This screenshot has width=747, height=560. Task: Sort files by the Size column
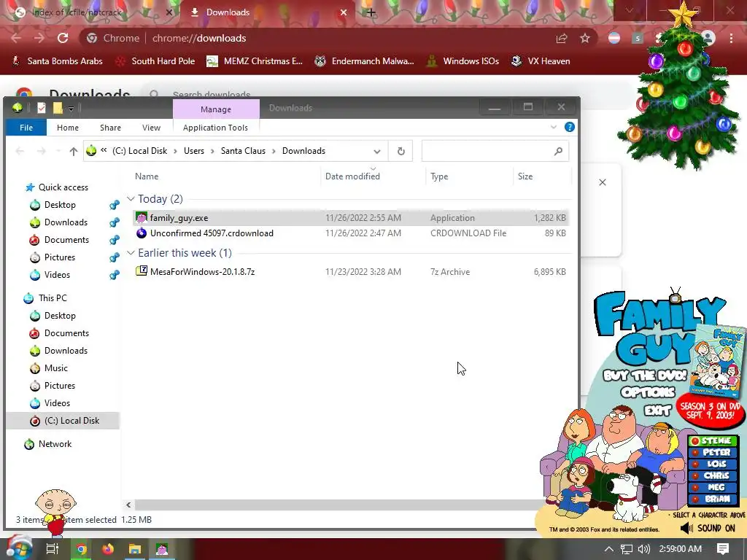525,176
